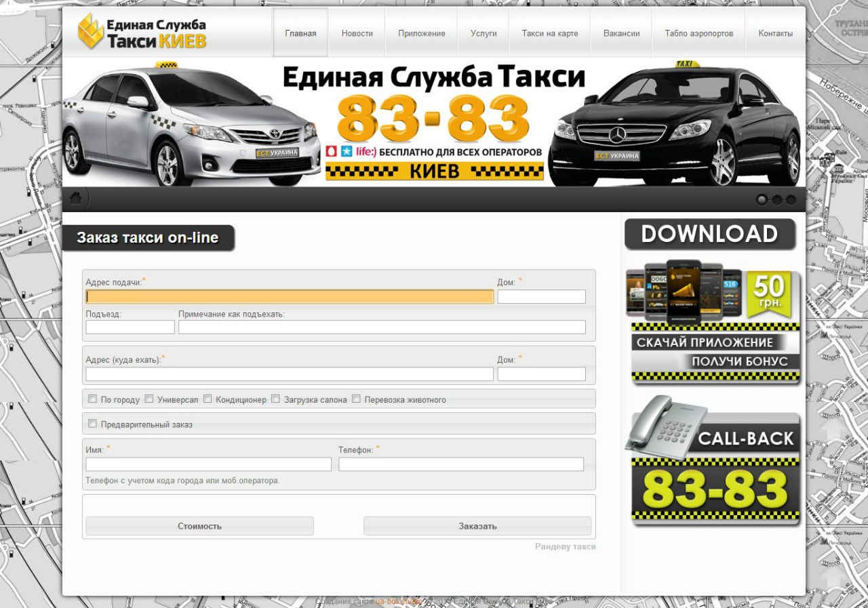This screenshot has width=868, height=608.
Task: Click the 83-83 banner image
Action: click(434, 122)
